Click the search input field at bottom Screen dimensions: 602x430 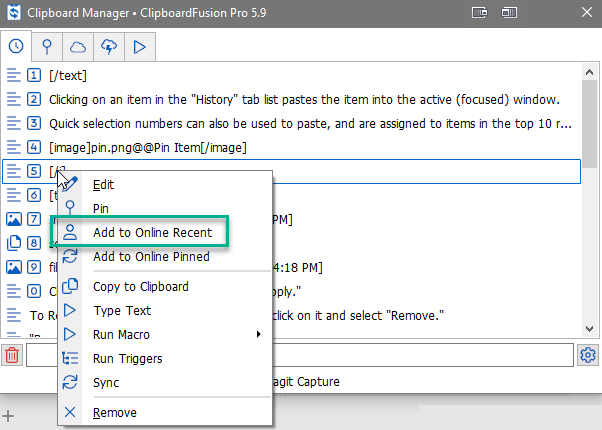point(300,355)
